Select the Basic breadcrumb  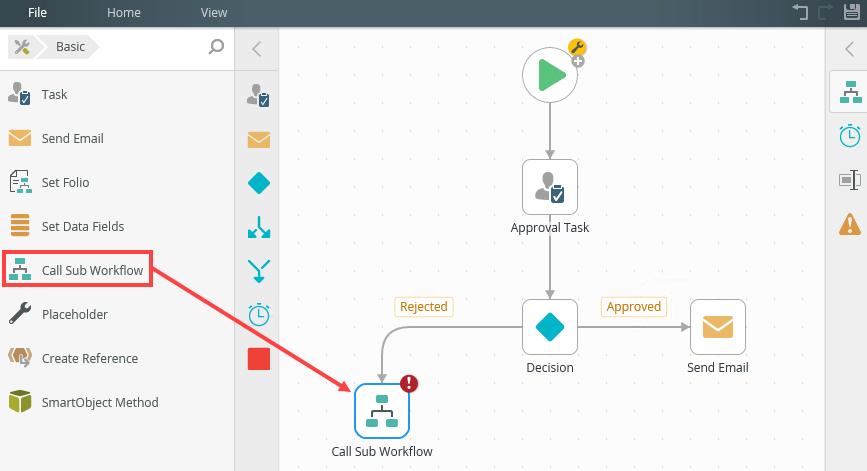point(70,47)
